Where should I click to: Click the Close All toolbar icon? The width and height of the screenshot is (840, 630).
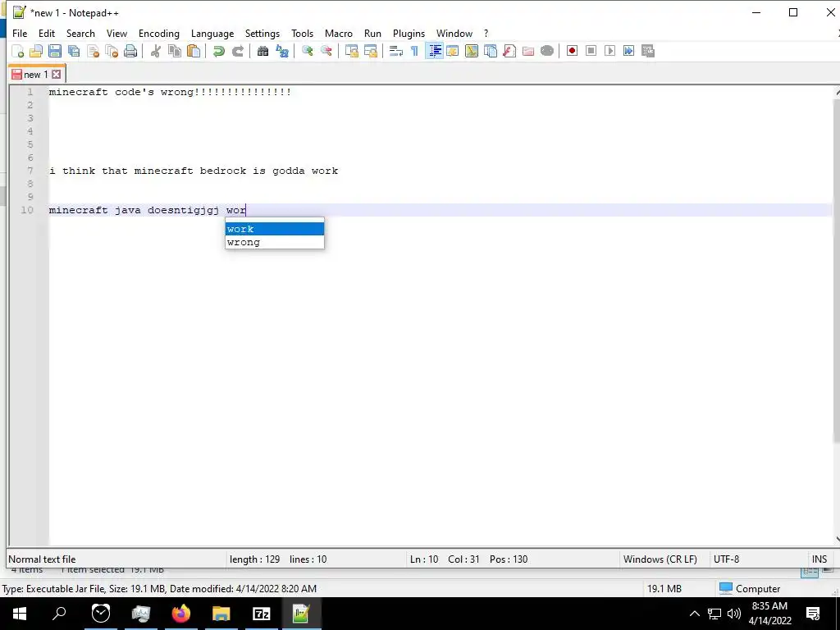click(112, 51)
